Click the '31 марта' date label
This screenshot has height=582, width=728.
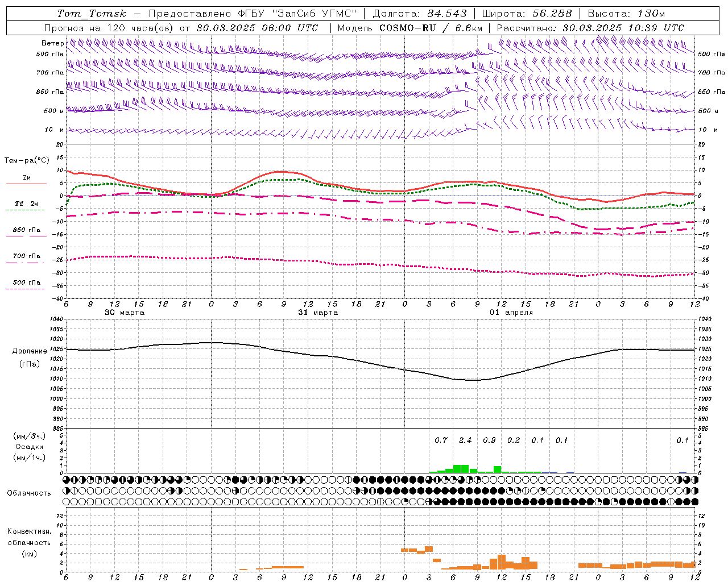[318, 313]
